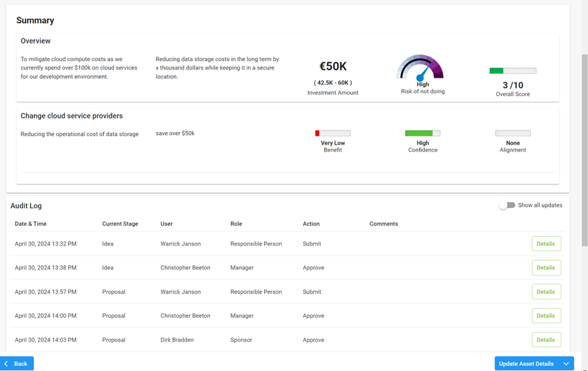The width and height of the screenshot is (588, 371).
Task: Toggle the Show all updates switch
Action: pos(507,205)
